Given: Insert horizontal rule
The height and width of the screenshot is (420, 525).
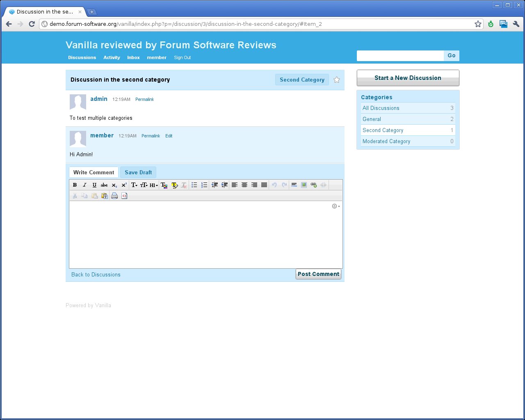Looking at the screenshot, I should point(294,185).
